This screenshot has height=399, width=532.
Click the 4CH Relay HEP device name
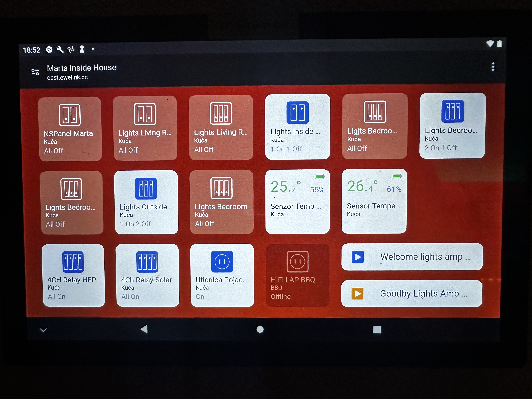[x=72, y=280]
